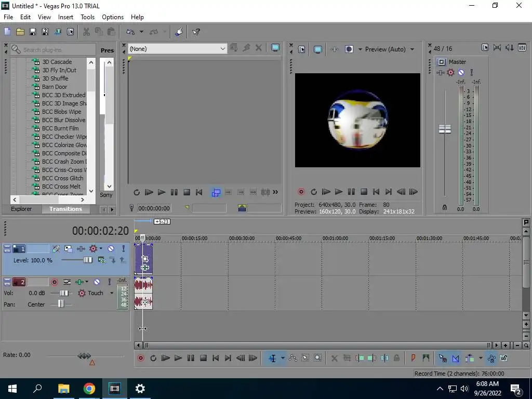
Task: Click the What's This help icon
Action: click(x=196, y=32)
